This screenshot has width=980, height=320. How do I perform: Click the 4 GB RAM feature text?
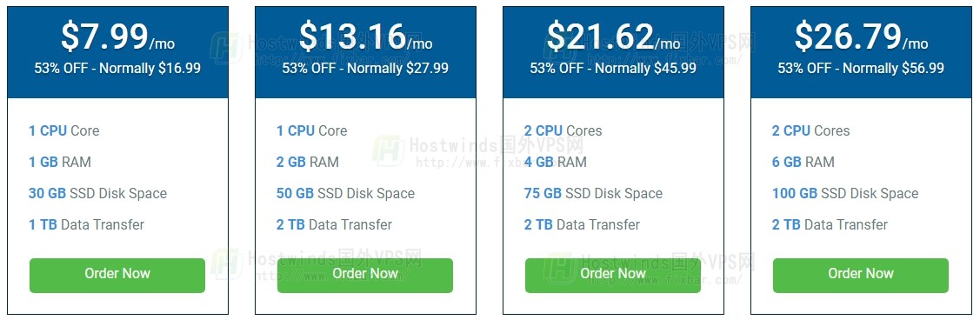(555, 162)
